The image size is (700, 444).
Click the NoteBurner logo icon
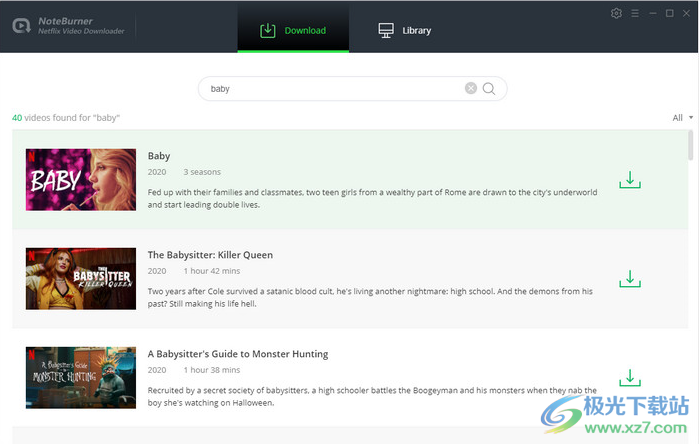click(21, 26)
